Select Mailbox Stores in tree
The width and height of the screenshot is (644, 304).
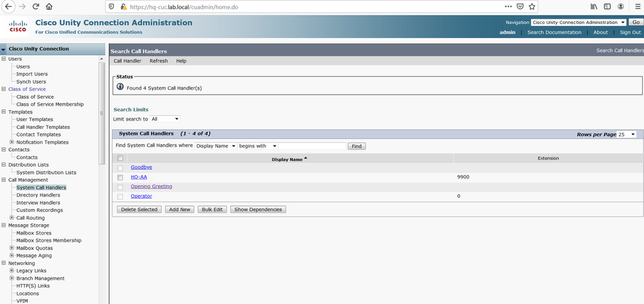coord(34,233)
